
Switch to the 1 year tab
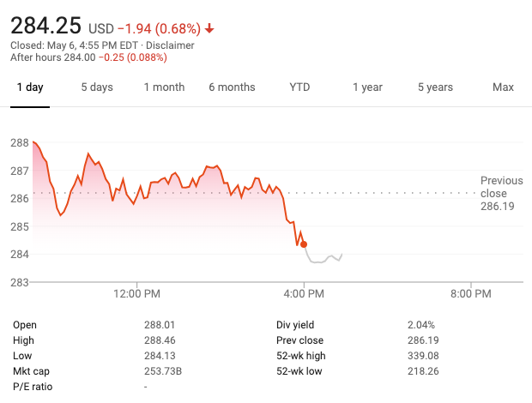pos(367,87)
